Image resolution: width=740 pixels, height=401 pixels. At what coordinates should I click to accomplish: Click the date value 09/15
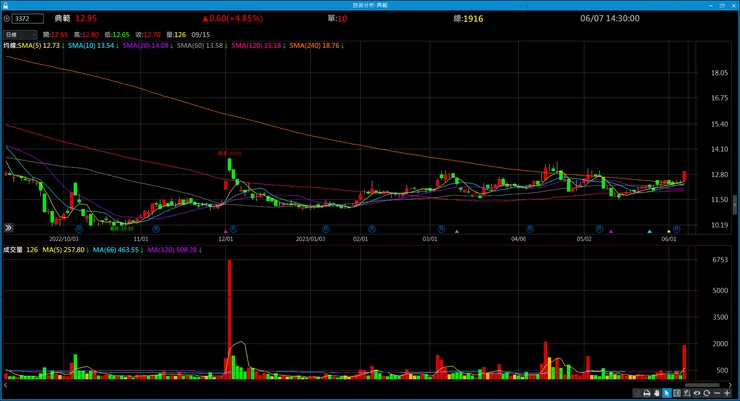[201, 35]
